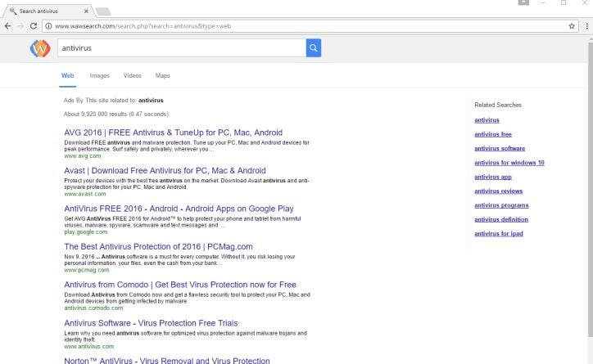593x364 pixels.
Task: Close the Search antivirus tab
Action: pos(86,11)
